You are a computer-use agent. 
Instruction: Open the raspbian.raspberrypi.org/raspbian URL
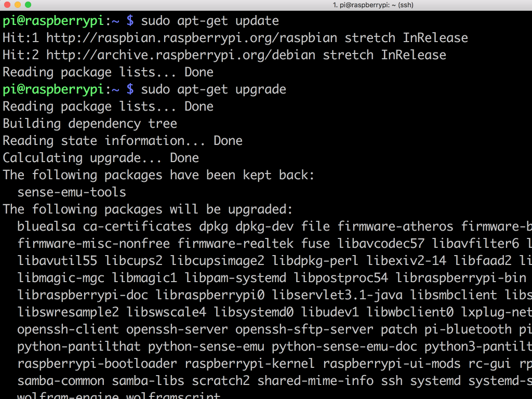click(192, 38)
